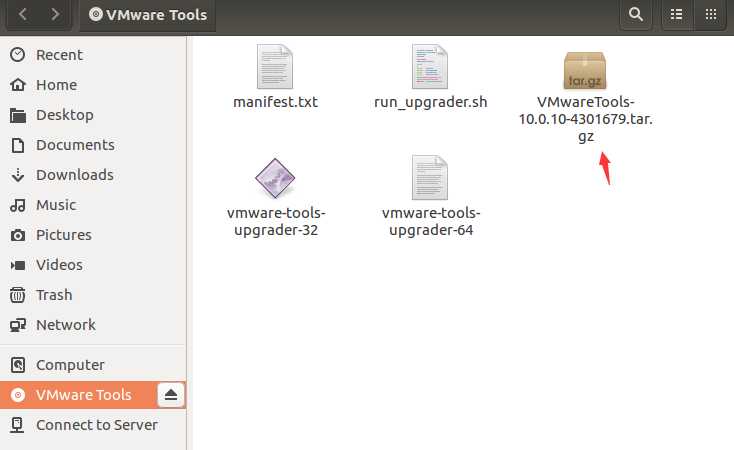Open Computer in the sidebar

click(93, 365)
